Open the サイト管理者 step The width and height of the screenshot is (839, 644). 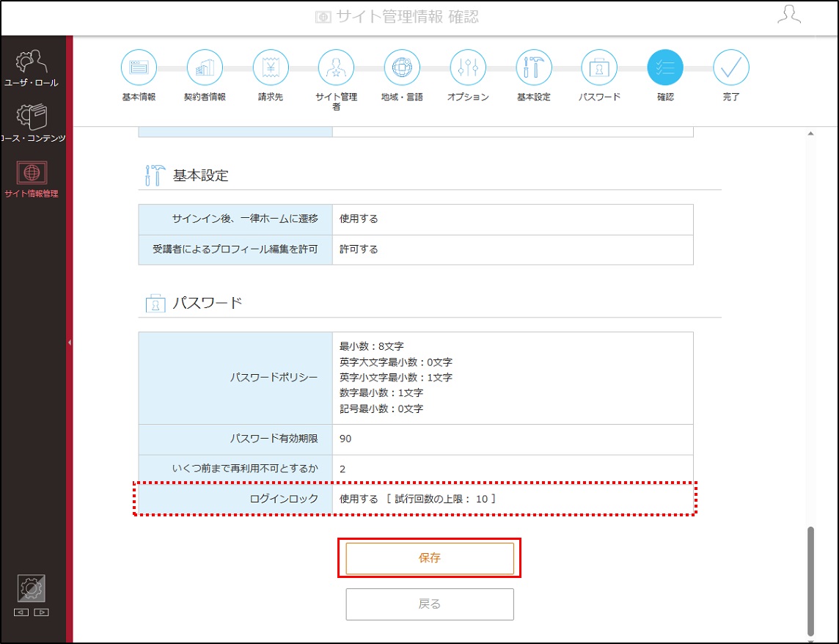point(336,68)
